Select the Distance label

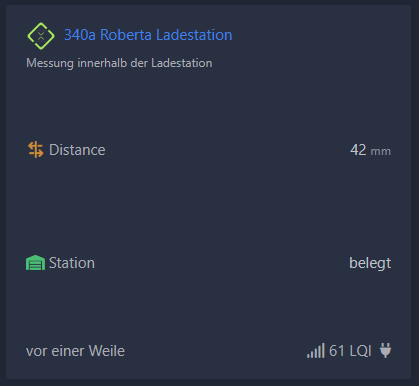click(x=77, y=150)
